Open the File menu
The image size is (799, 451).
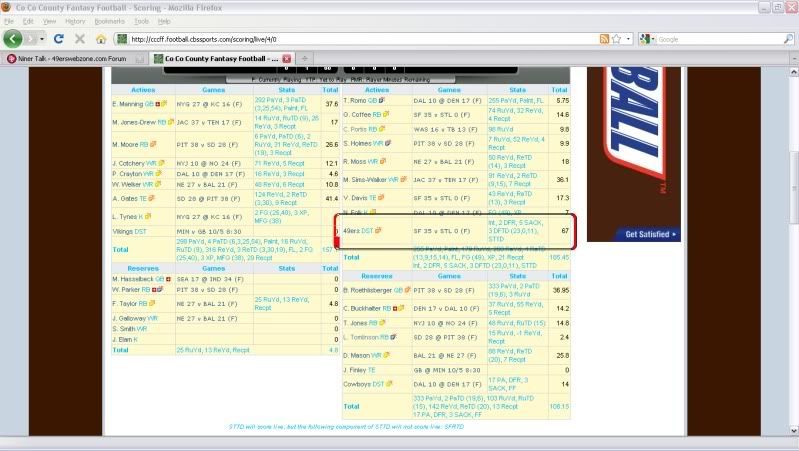pos(9,21)
